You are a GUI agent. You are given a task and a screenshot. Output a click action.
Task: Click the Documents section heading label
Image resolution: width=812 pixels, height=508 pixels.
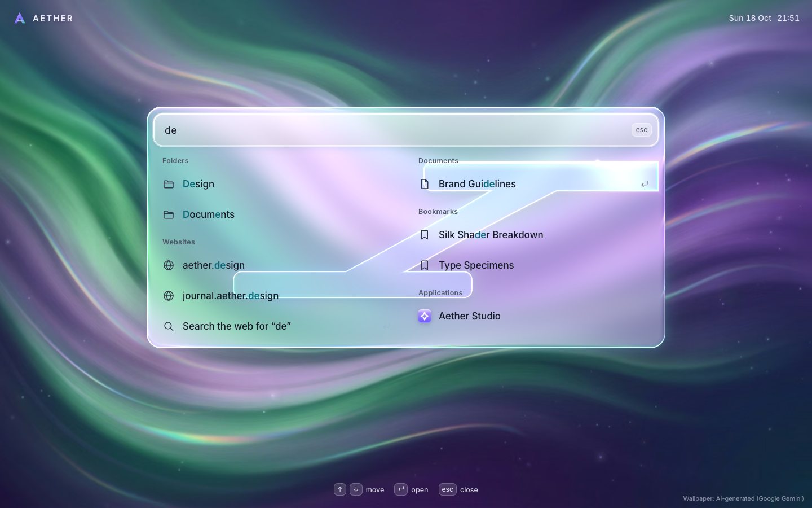click(438, 161)
